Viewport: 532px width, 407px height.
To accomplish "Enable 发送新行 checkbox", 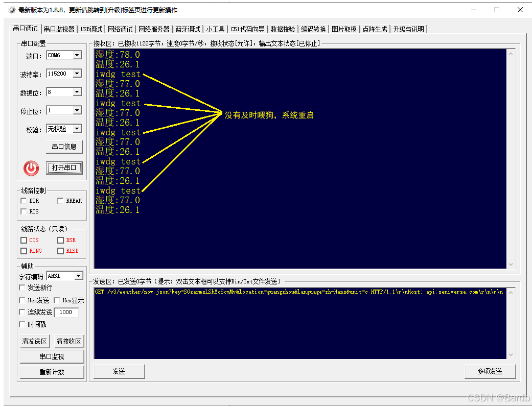I will pyautogui.click(x=22, y=288).
